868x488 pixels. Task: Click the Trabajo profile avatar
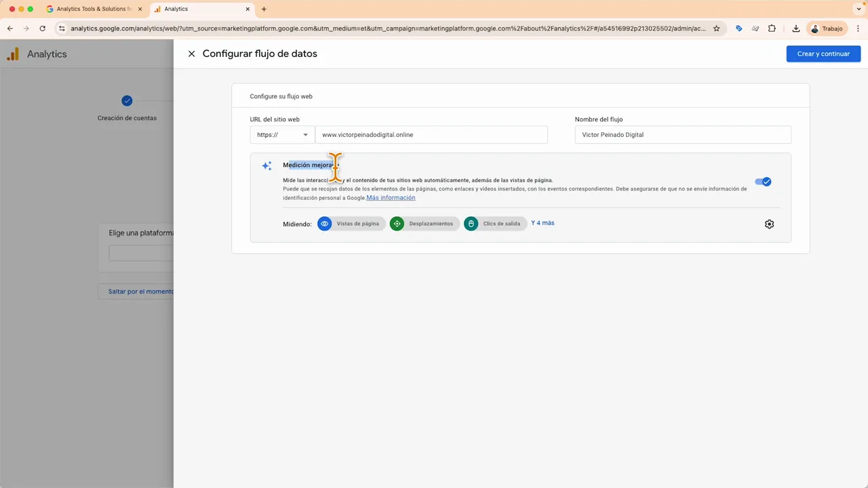click(x=814, y=28)
